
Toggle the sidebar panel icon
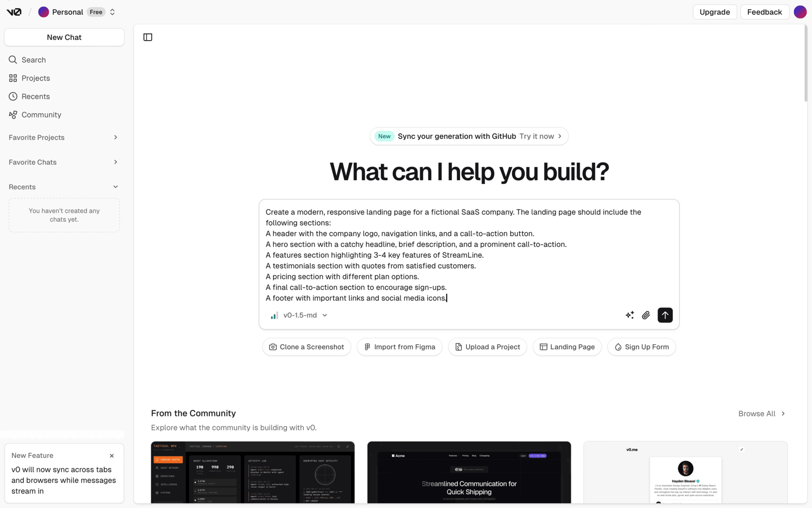point(148,37)
